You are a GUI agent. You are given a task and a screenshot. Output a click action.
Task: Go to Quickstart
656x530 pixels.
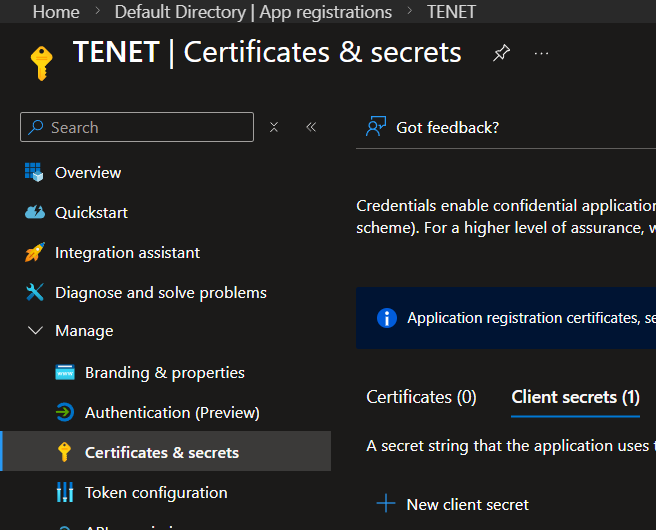pos(91,213)
